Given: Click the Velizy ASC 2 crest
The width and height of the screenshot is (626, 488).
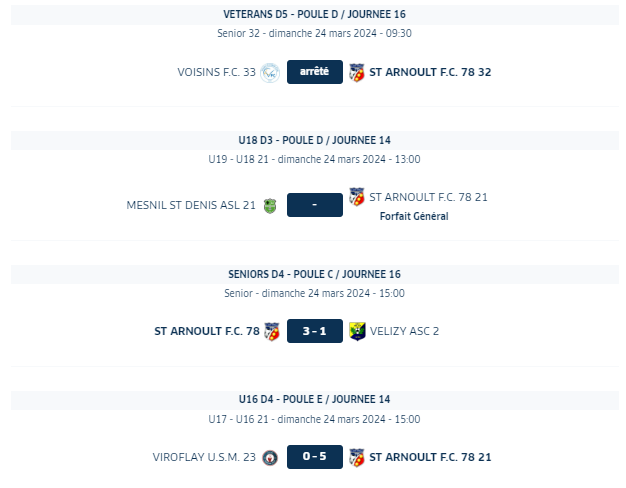Looking at the screenshot, I should pyautogui.click(x=357, y=331).
